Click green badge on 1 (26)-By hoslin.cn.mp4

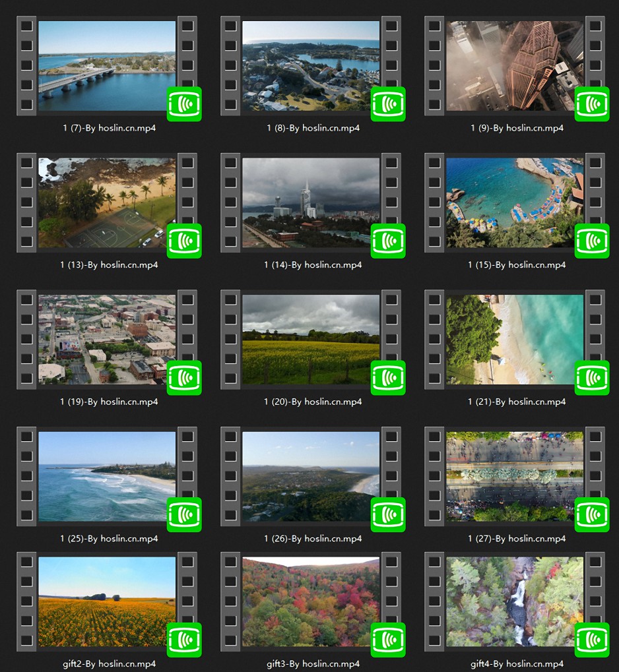tap(388, 514)
